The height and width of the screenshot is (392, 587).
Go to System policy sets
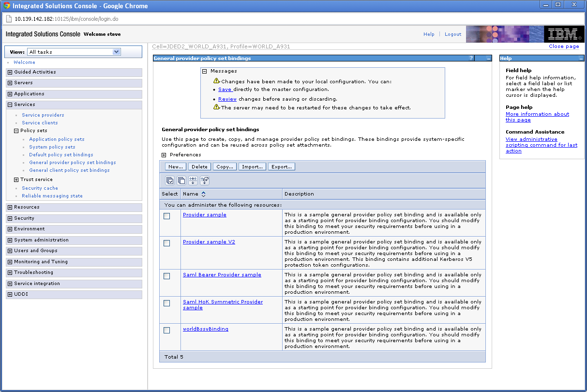52,147
